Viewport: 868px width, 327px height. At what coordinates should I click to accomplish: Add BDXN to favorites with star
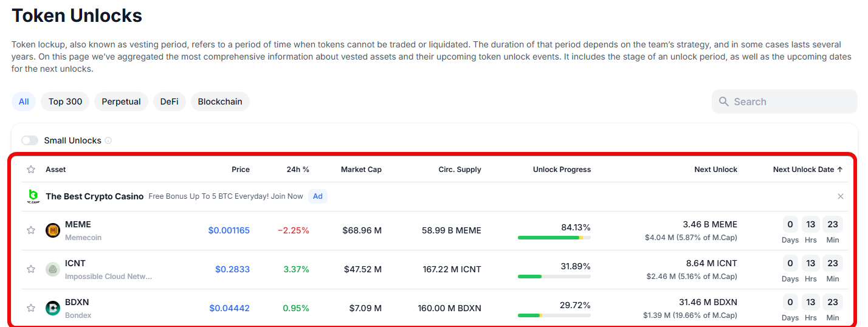(31, 308)
